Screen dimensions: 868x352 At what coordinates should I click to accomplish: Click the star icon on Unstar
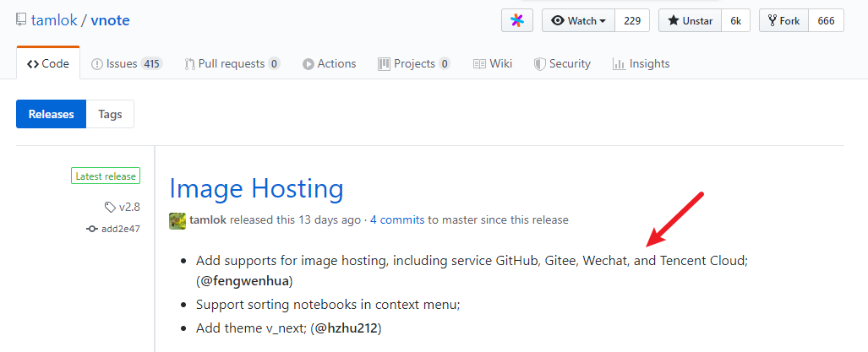click(673, 21)
